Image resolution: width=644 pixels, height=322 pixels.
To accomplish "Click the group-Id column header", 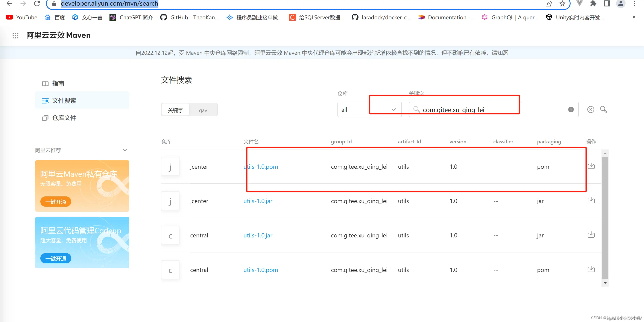I will [x=341, y=141].
